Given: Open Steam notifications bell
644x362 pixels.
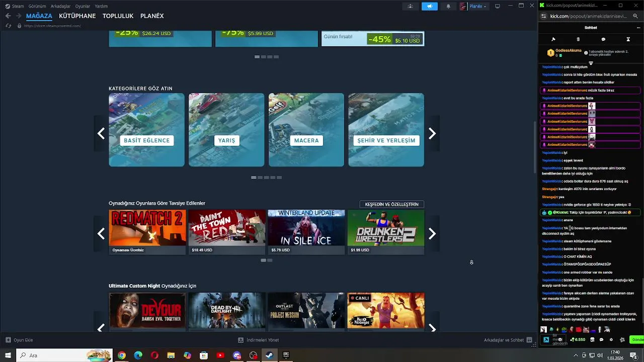Looking at the screenshot, I should tap(448, 6).
